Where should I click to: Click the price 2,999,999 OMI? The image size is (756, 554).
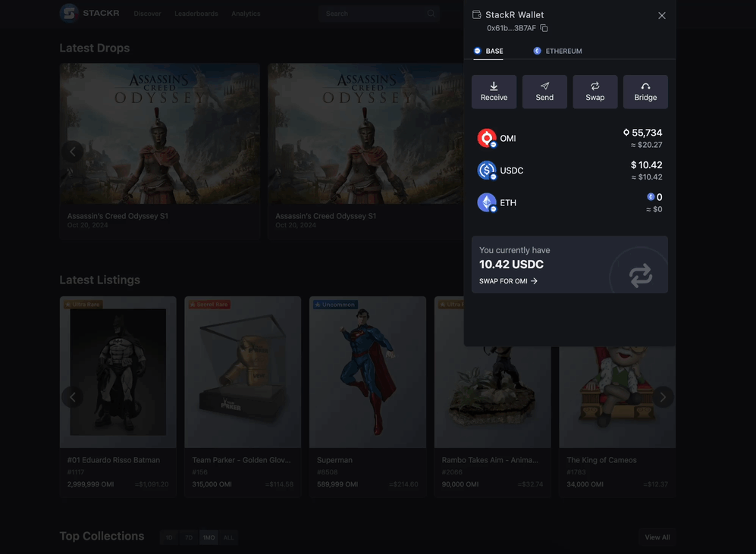[91, 484]
